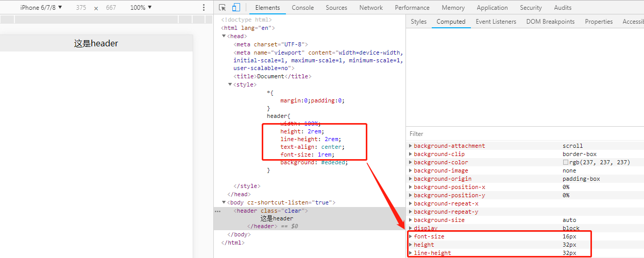Open the Performance tab
Image resolution: width=644 pixels, height=258 pixels.
tap(413, 8)
